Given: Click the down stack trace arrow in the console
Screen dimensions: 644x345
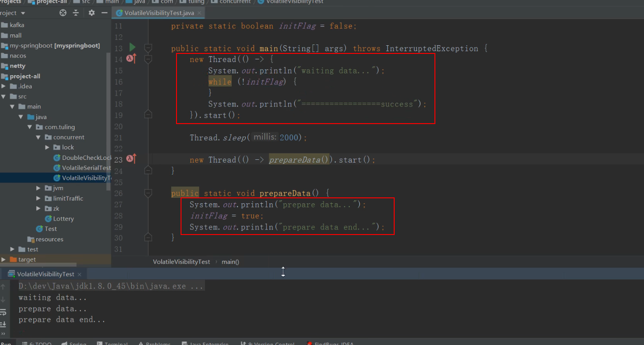Looking at the screenshot, I should 4,299.
